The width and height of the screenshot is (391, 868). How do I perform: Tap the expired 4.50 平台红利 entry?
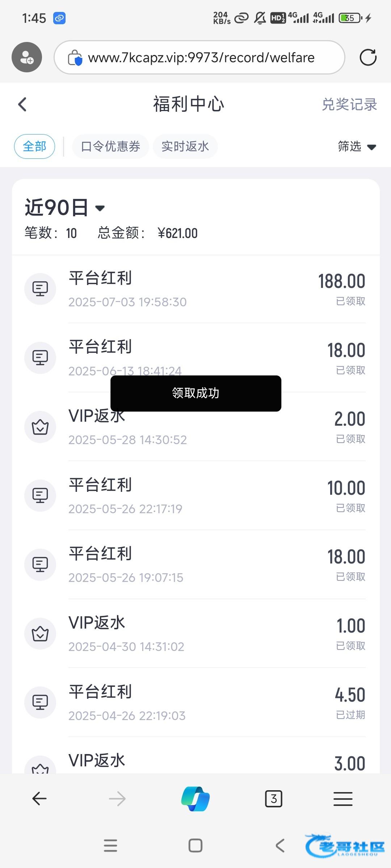coord(195,702)
